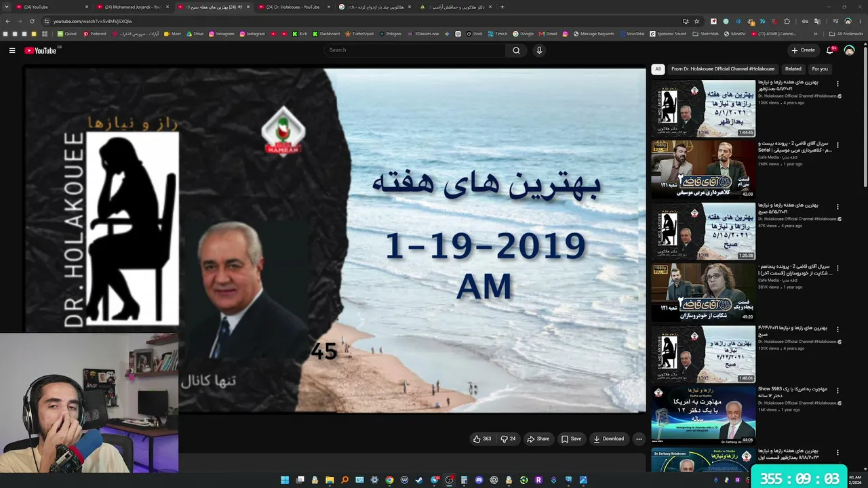Open the Kick bookmark

click(x=300, y=33)
